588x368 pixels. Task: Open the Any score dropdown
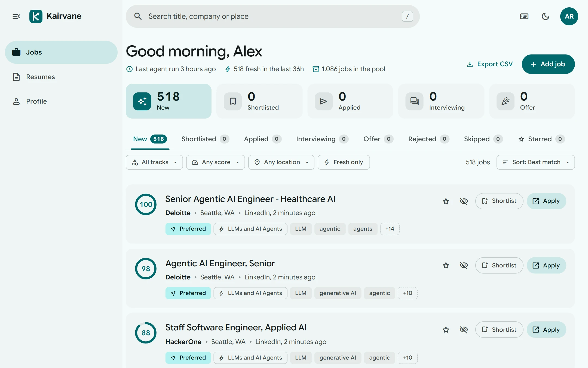(216, 162)
